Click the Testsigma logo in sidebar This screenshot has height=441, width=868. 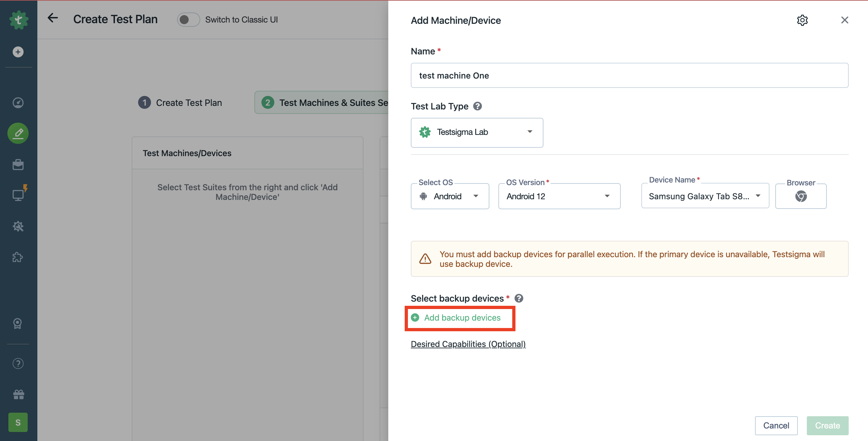coord(19,20)
